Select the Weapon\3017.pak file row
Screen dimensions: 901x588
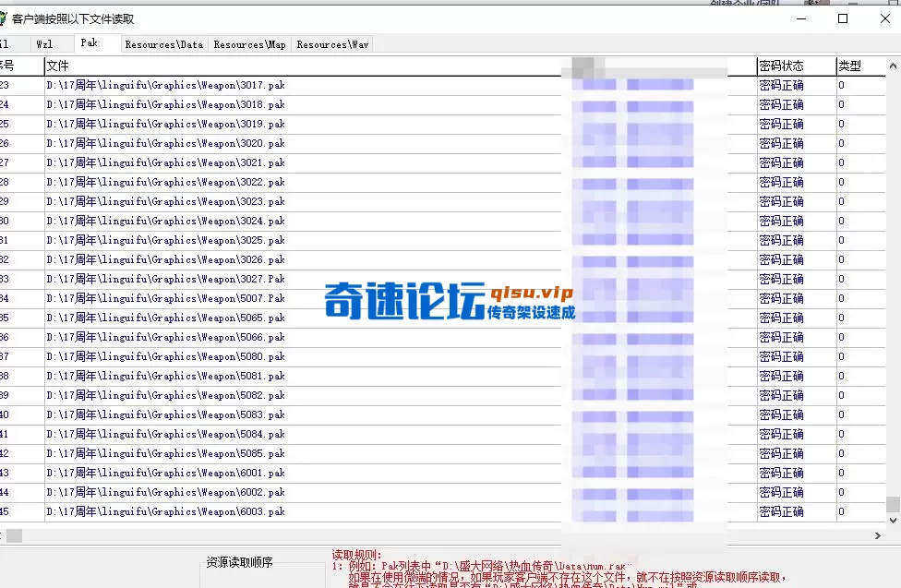tap(442, 85)
